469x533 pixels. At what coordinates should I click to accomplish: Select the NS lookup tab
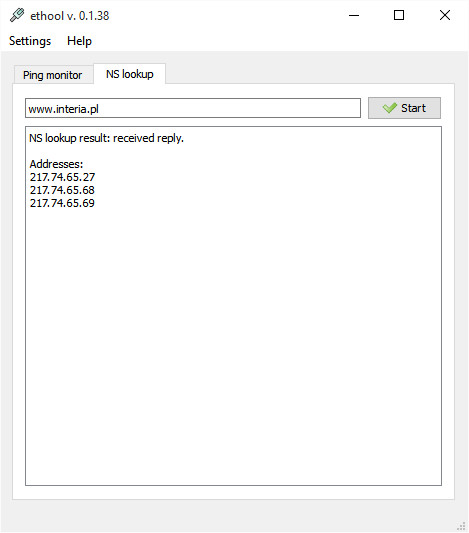pyautogui.click(x=129, y=74)
